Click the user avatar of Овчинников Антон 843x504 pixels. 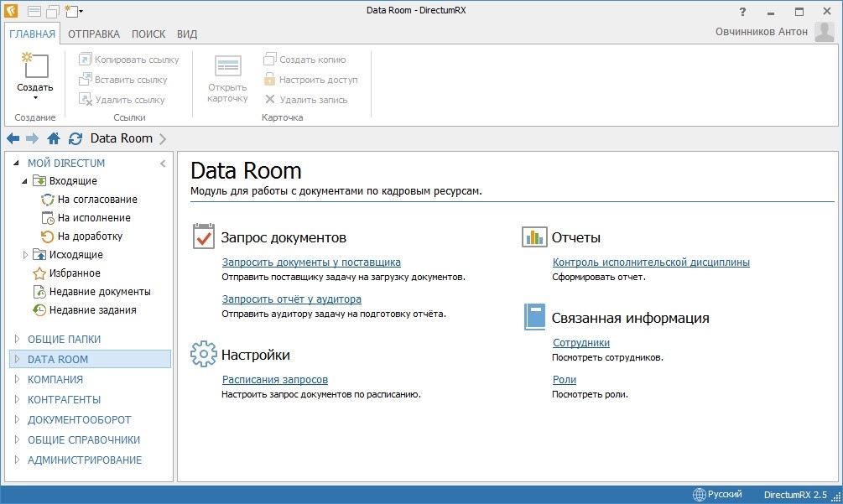pyautogui.click(x=825, y=32)
